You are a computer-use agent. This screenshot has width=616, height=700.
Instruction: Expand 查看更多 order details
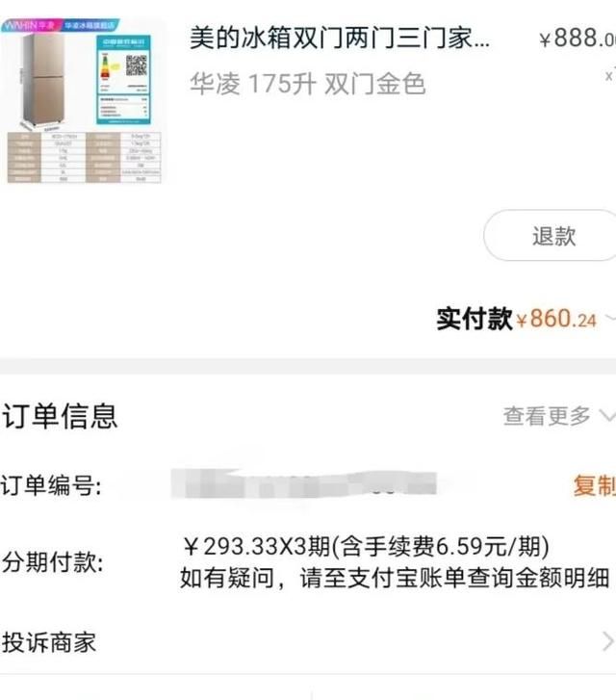click(x=559, y=416)
